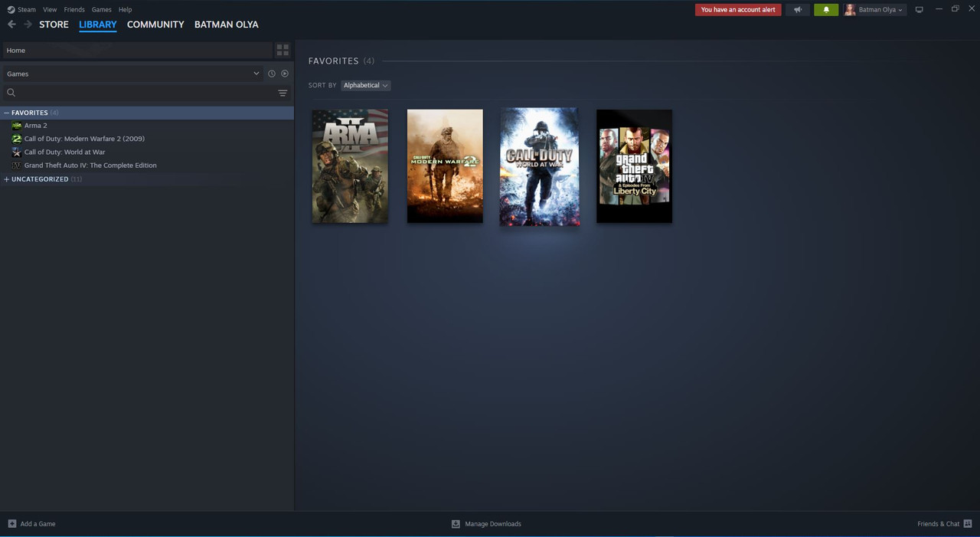Open the World at War cover art
The image size is (980, 537).
540,166
